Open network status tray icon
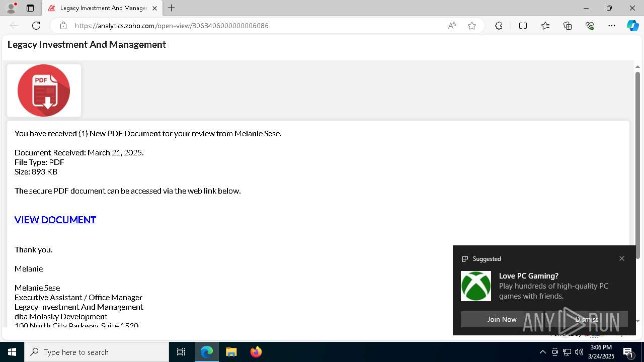Screen dimensions: 644x362 click(x=567, y=352)
